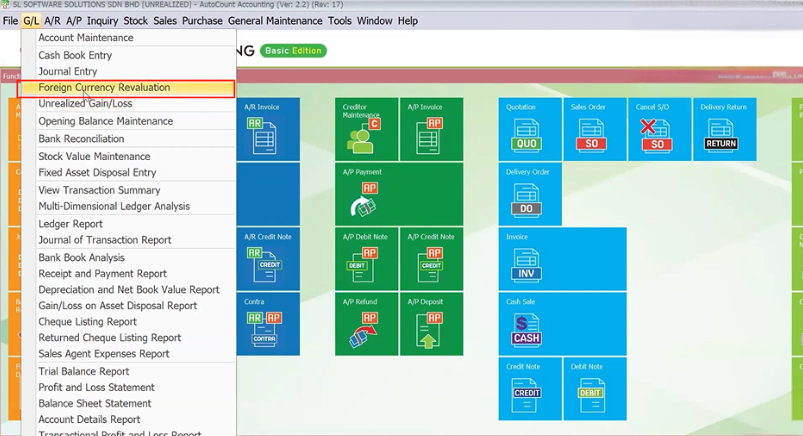Open the Tools menu
Screen dimensions: 803x436
340,21
